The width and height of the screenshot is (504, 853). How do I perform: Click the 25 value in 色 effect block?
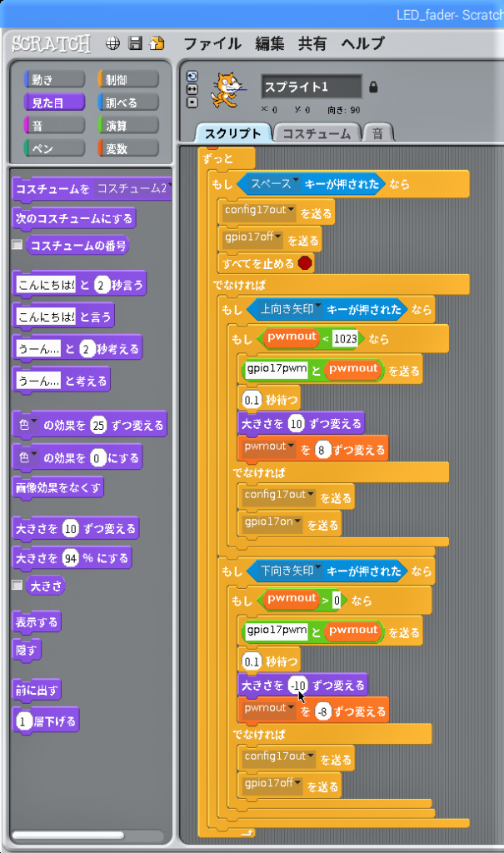pyautogui.click(x=98, y=426)
